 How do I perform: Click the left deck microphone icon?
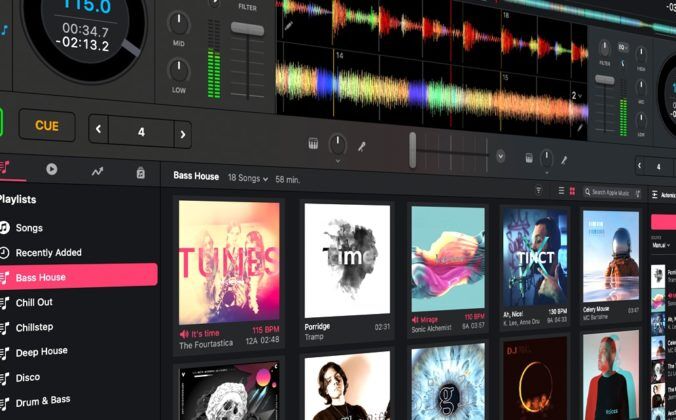tap(362, 147)
